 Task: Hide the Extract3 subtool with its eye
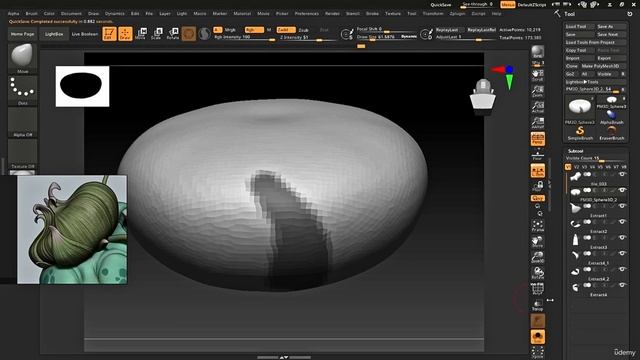622,238
